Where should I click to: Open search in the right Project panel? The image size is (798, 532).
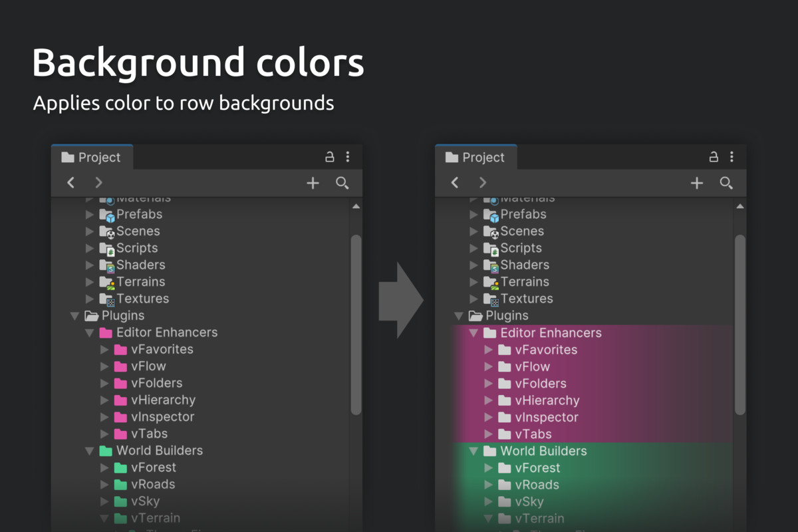coord(726,184)
